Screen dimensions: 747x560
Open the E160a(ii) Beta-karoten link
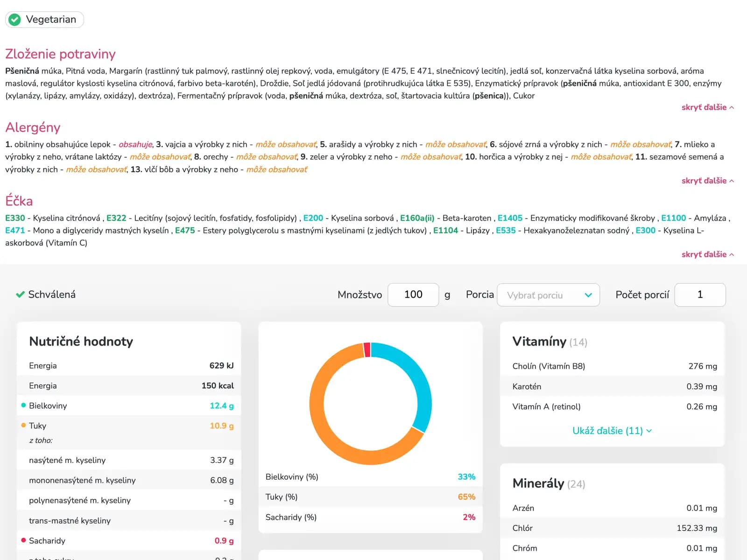tap(417, 218)
